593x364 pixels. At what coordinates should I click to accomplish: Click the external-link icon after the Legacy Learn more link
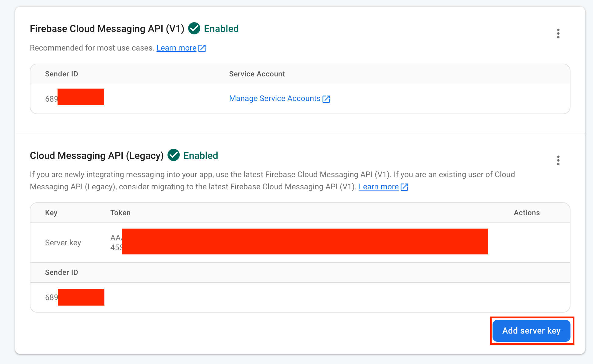pyautogui.click(x=404, y=187)
